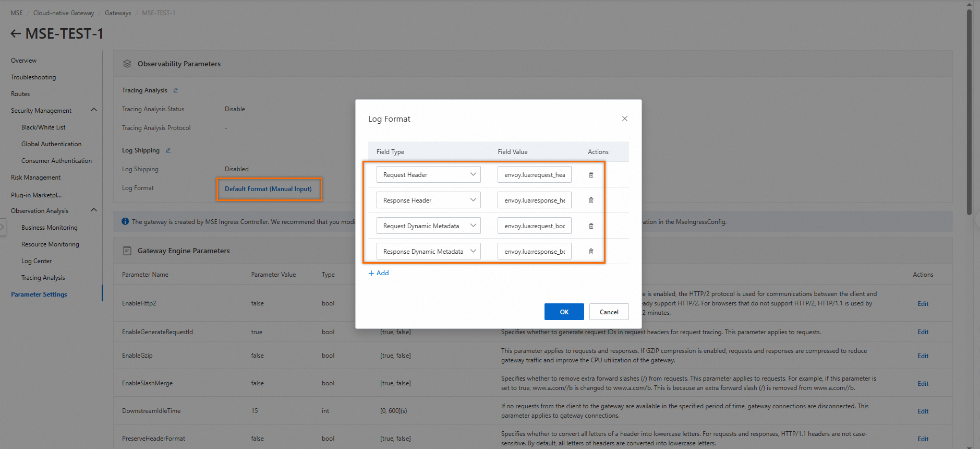
Task: Go to Routes in the sidebar
Action: tap(20, 94)
